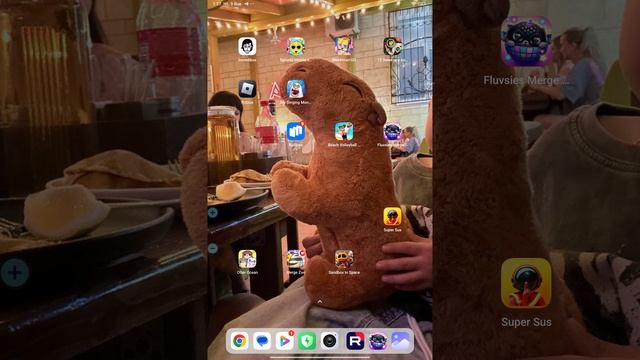This screenshot has width=640, height=360.
Task: Open the red-blue R app in dock
Action: (x=355, y=341)
